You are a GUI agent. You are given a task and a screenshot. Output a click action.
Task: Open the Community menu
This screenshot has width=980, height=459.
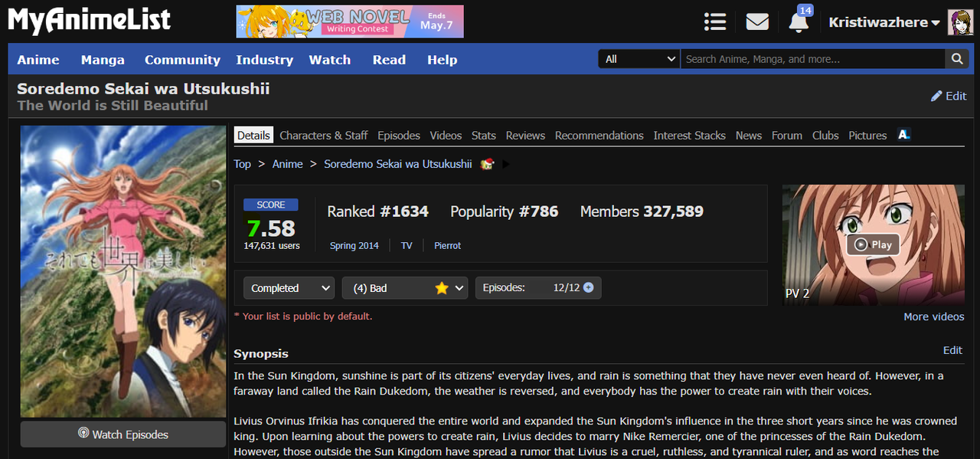[182, 60]
